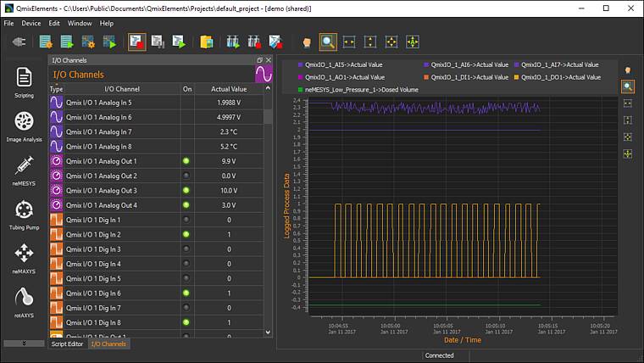Viewport: 644px width, 363px height.
Task: Open the Device menu
Action: 31,24
